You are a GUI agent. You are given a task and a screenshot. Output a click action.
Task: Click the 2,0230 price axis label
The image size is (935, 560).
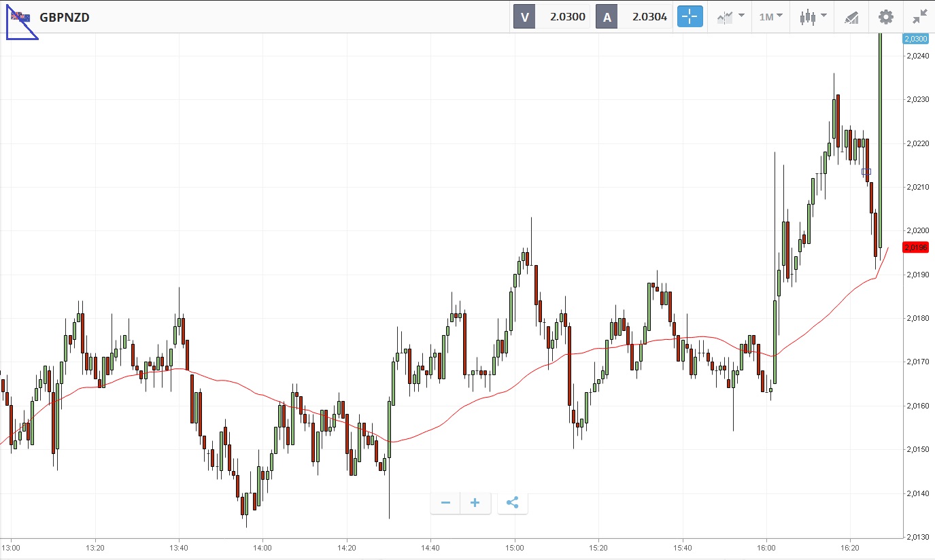pyautogui.click(x=917, y=100)
